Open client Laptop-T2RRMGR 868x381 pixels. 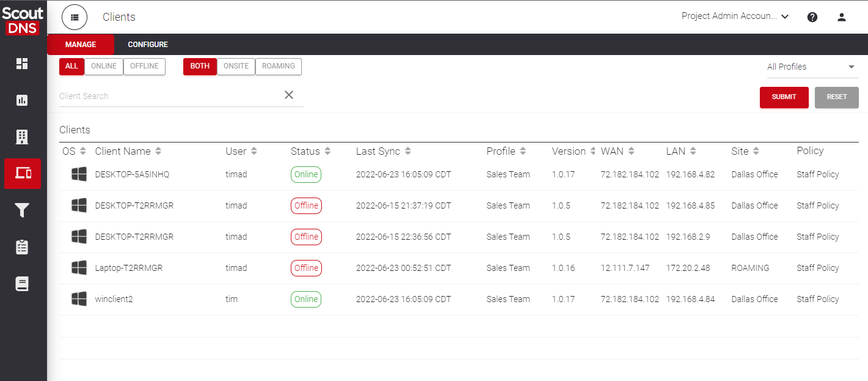pyautogui.click(x=129, y=268)
